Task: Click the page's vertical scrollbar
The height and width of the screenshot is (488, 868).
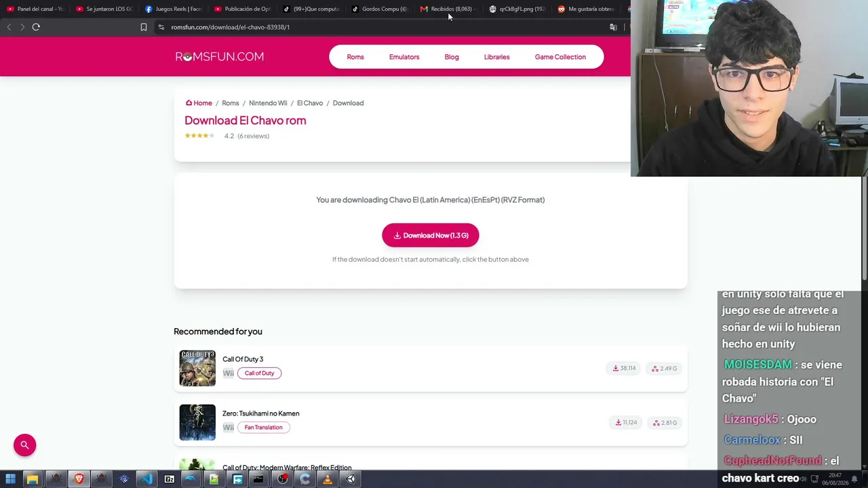Action: tap(864, 227)
